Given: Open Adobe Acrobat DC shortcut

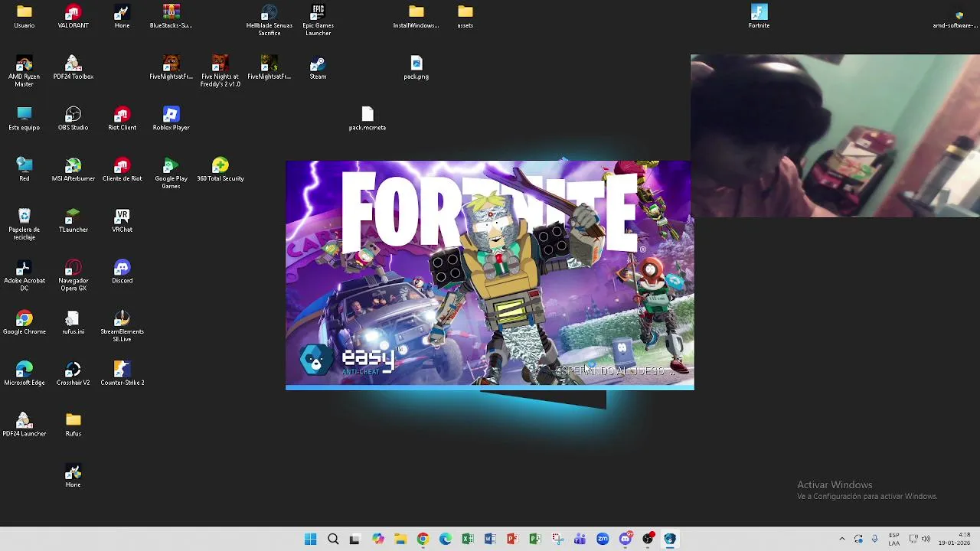Looking at the screenshot, I should [24, 275].
